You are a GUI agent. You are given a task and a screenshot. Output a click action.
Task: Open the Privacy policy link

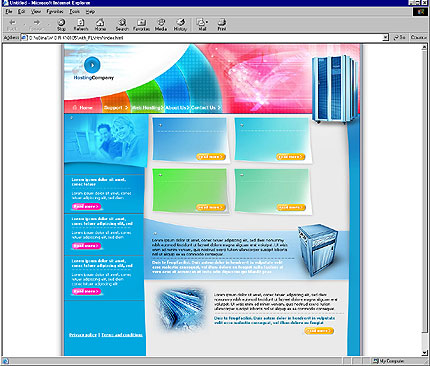[x=83, y=335]
